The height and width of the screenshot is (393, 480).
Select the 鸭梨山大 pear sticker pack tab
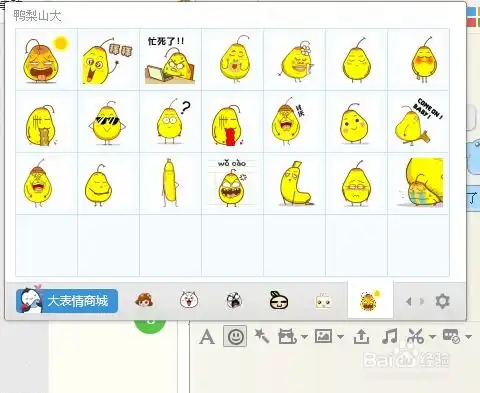tap(370, 300)
